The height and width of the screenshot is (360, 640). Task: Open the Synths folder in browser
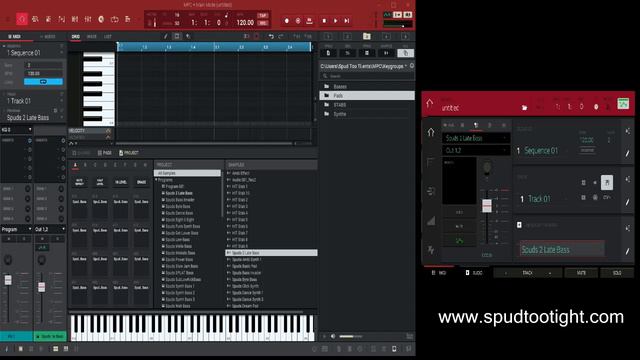pyautogui.click(x=367, y=114)
